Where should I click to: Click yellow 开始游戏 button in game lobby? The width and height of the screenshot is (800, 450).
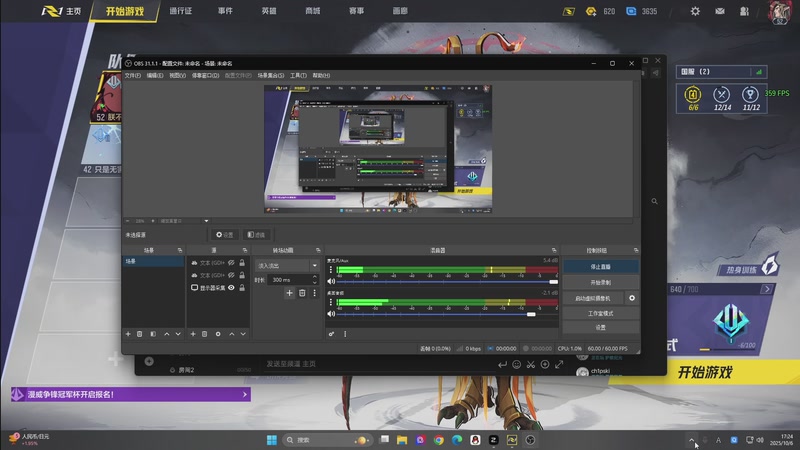point(705,372)
